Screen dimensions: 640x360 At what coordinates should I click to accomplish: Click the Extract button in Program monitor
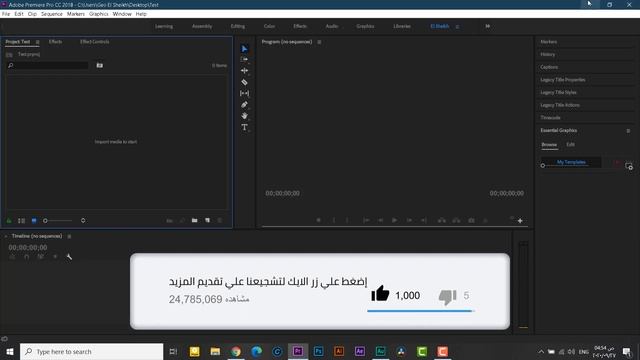tap(456, 220)
